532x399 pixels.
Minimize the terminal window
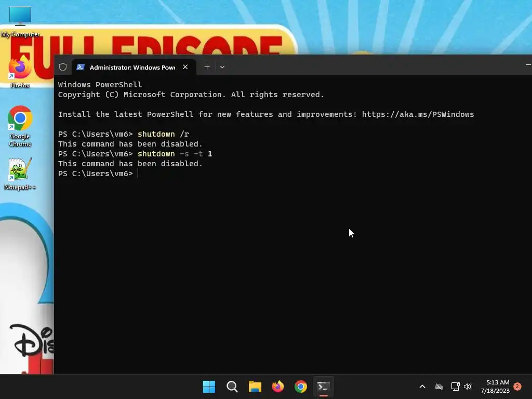coord(528,64)
